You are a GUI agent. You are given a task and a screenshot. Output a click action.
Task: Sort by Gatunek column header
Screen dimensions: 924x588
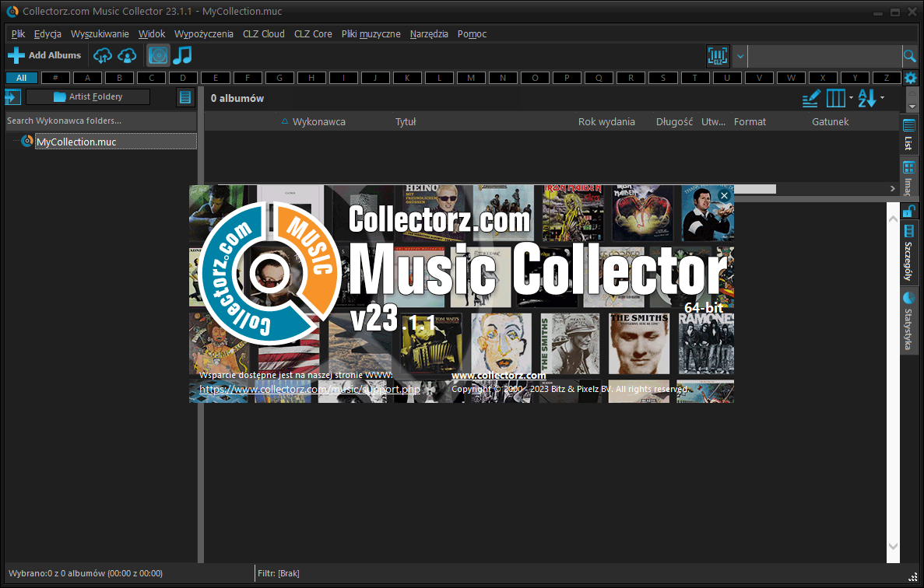click(831, 122)
